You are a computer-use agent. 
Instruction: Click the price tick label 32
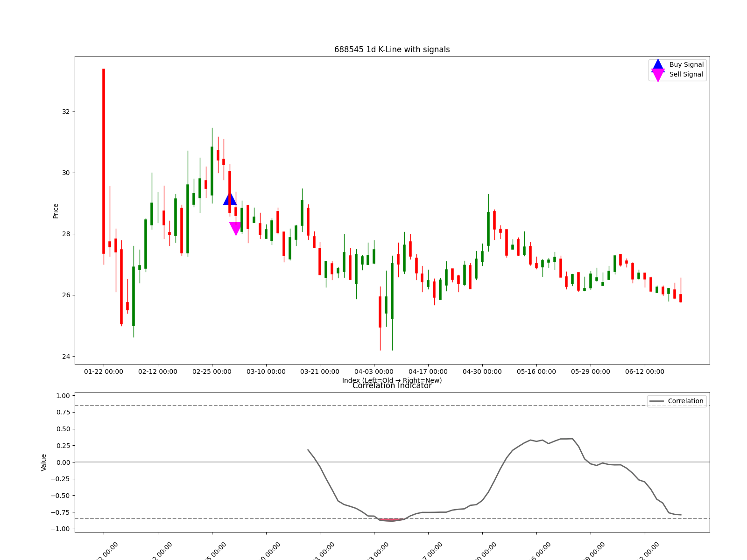[65, 112]
